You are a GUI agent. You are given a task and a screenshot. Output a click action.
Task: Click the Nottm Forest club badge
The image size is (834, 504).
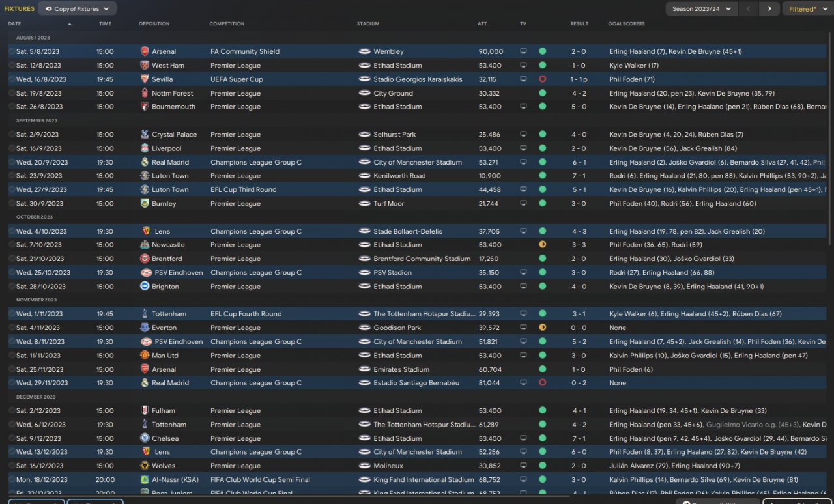click(145, 93)
